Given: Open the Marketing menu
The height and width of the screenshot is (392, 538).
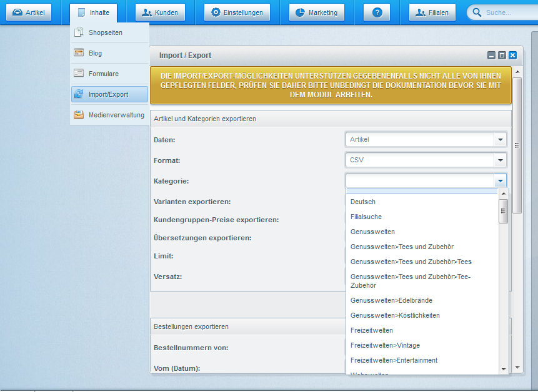Looking at the screenshot, I should [x=316, y=12].
